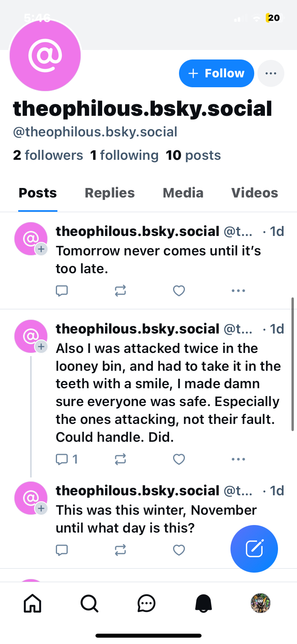Like the "Also I was attacked" post

pyautogui.click(x=179, y=459)
